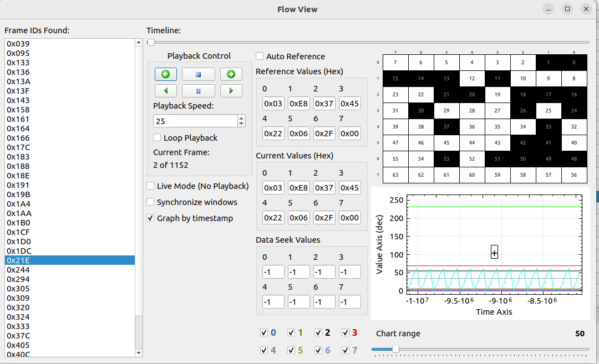Click bit cell 7 in bit grid

pos(395,63)
